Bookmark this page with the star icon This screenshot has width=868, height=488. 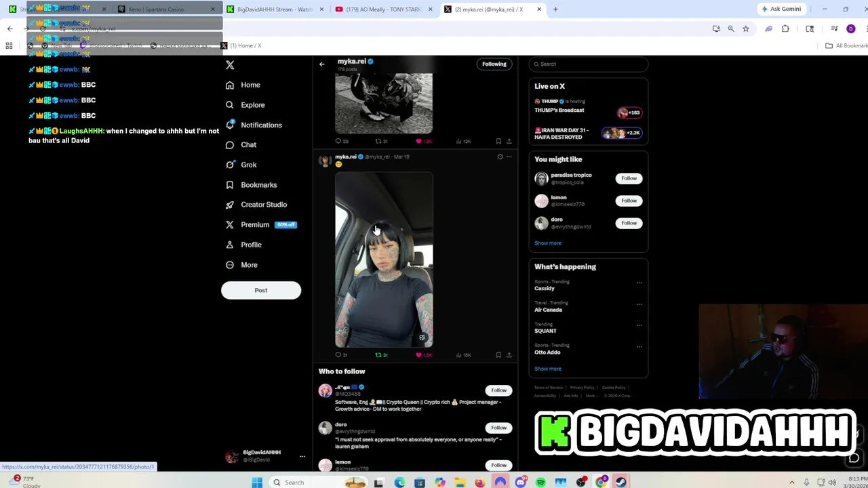pos(746,28)
